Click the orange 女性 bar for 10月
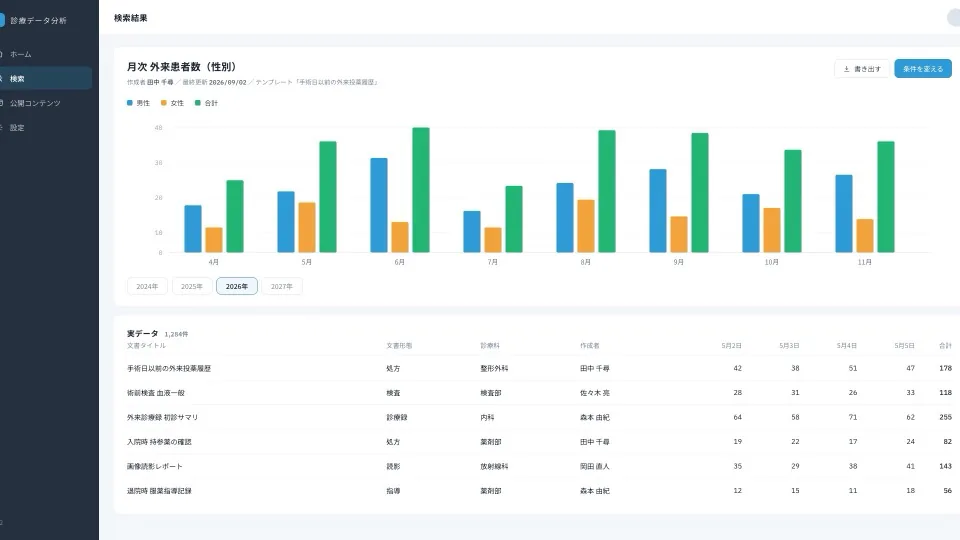 pyautogui.click(x=772, y=230)
